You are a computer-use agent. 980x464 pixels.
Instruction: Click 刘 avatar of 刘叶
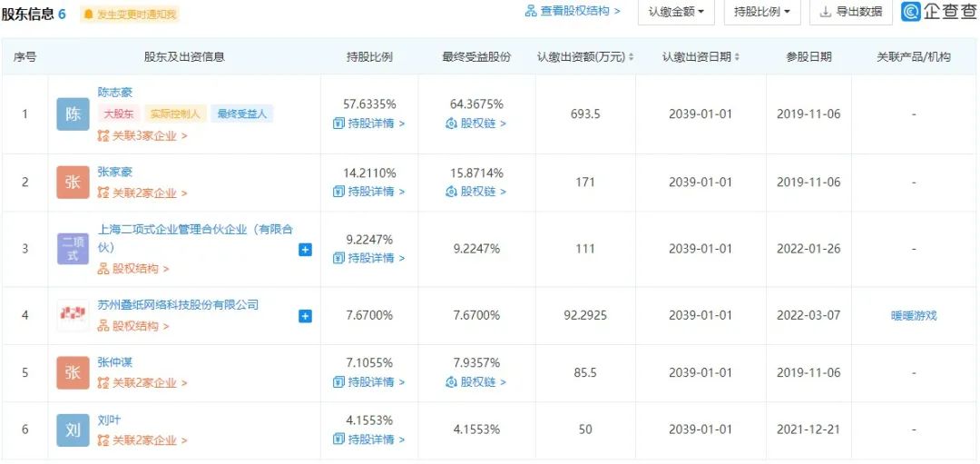[73, 430]
